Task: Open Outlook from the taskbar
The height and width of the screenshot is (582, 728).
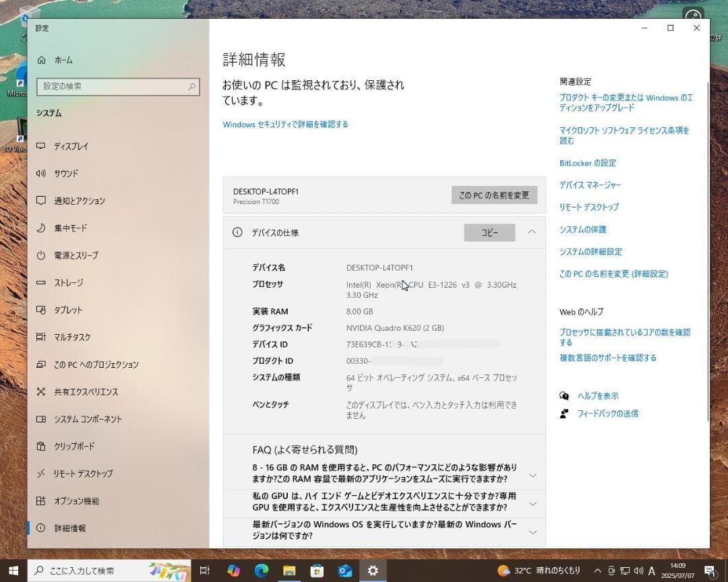Action: [x=344, y=571]
